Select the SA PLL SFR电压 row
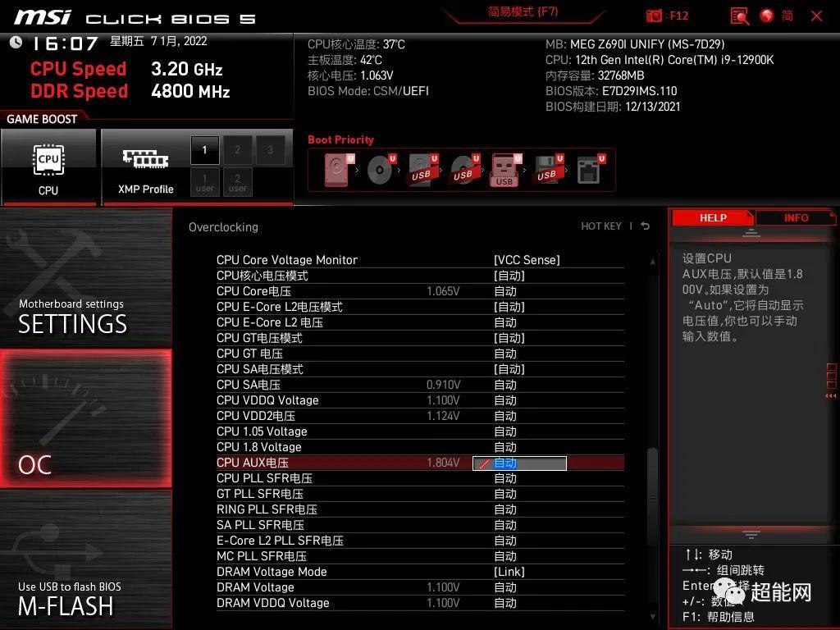The height and width of the screenshot is (630, 840). [x=420, y=525]
